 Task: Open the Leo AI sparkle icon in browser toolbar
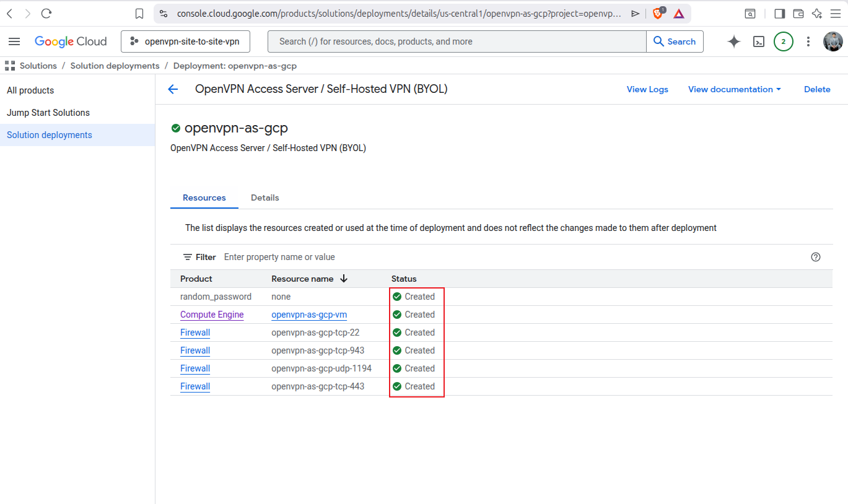click(x=817, y=14)
